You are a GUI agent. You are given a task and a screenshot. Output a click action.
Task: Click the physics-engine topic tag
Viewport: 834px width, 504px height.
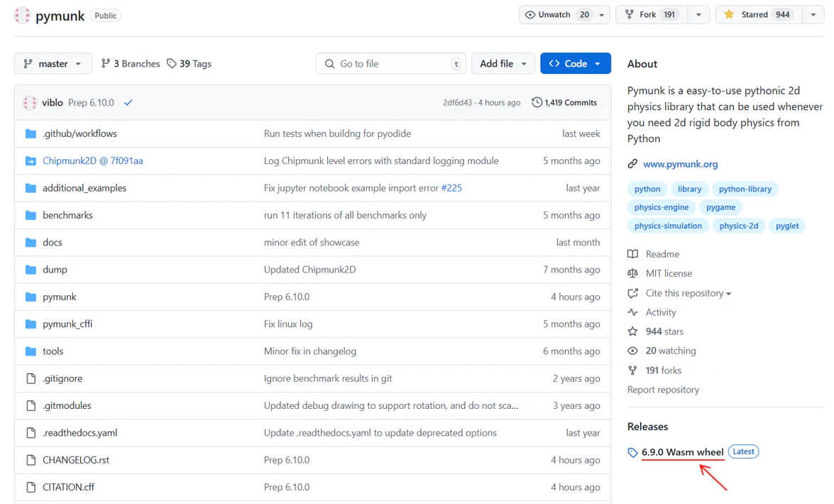662,207
